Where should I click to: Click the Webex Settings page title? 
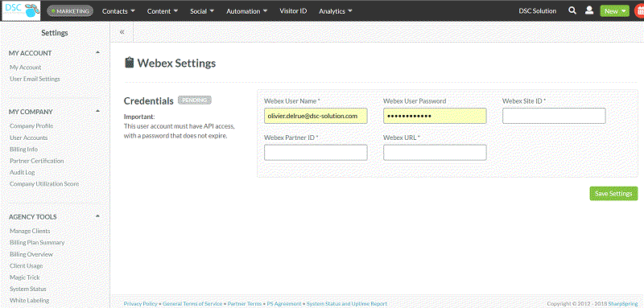(176, 64)
